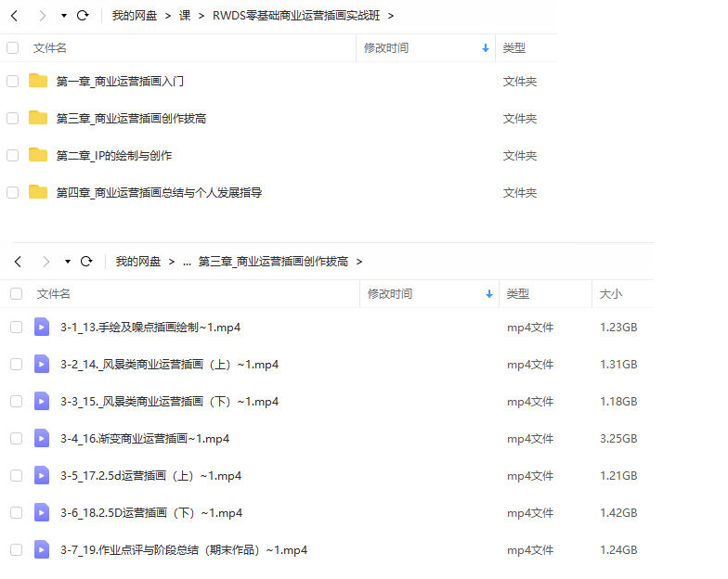Screen dimensions: 728x579
Task: Click sort arrow in upper 修改时间 header
Action: (486, 48)
